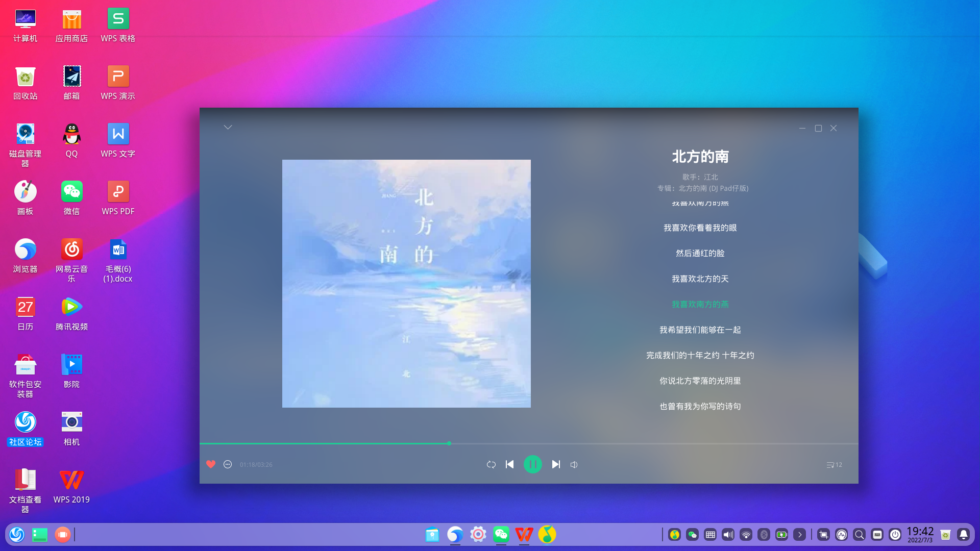This screenshot has width=980, height=551.
Task: Open WPS PDF from the desktop
Action: tap(117, 193)
